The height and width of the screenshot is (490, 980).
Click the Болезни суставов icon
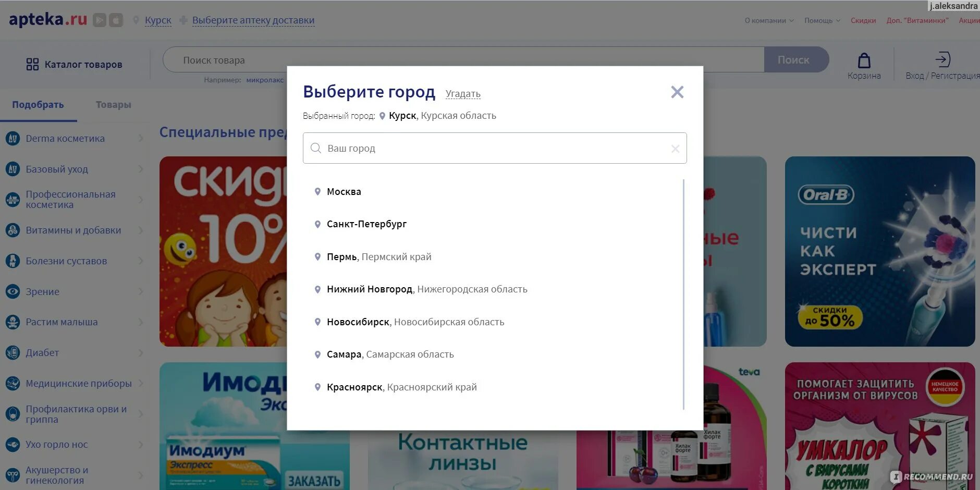tap(13, 261)
